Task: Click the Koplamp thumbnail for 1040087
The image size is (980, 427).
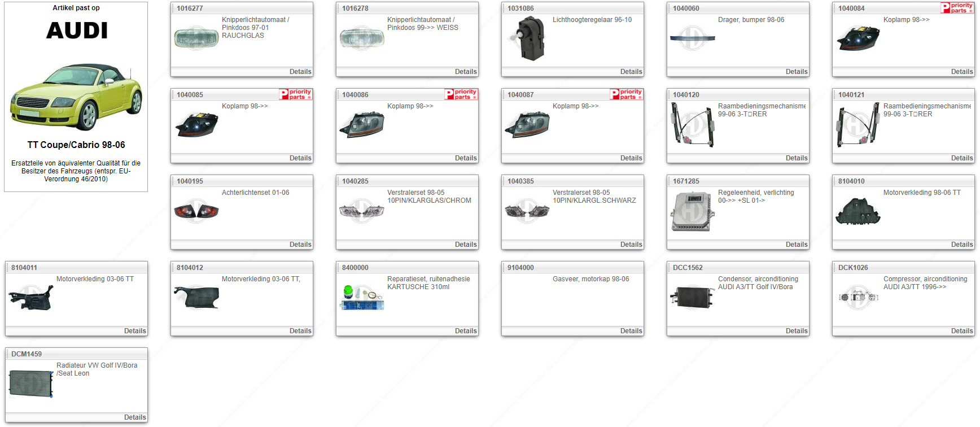Action: (x=527, y=125)
